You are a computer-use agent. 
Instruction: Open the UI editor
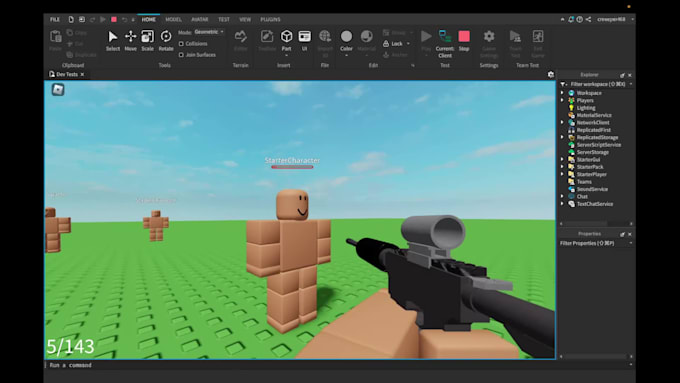tap(305, 41)
